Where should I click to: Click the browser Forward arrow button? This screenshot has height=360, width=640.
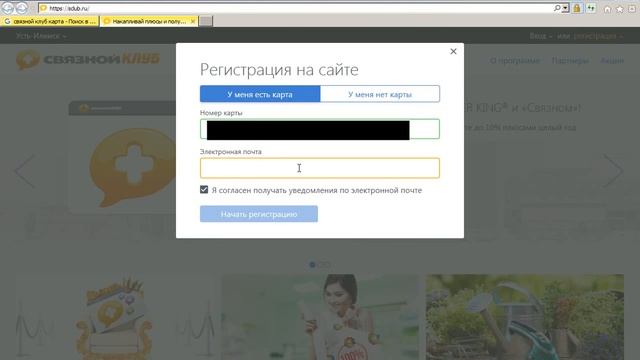pyautogui.click(x=22, y=8)
